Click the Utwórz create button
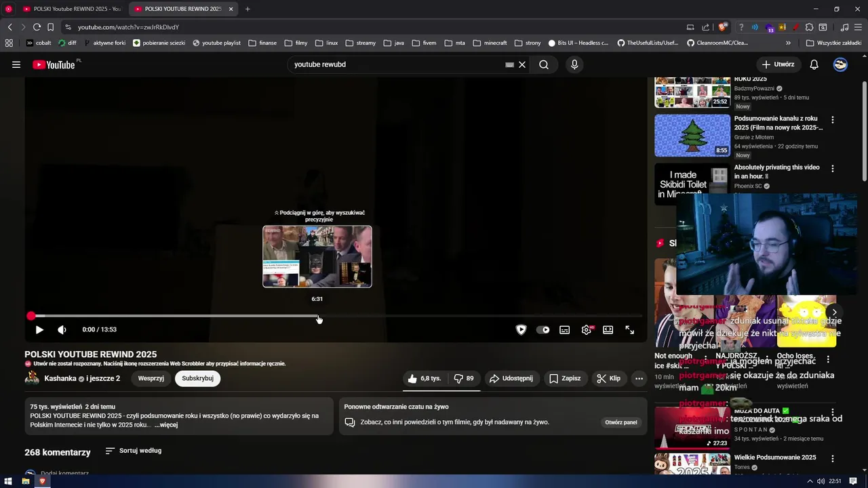The width and height of the screenshot is (868, 488). [x=778, y=64]
